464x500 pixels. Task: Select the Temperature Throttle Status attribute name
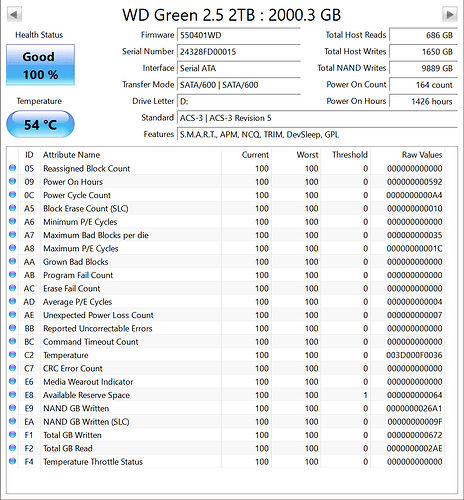93,462
